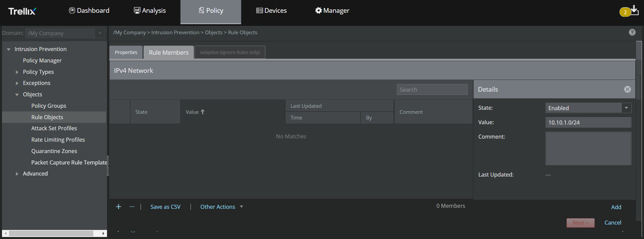Click the Value sort ascending arrow
644x239 pixels.
pos(203,112)
